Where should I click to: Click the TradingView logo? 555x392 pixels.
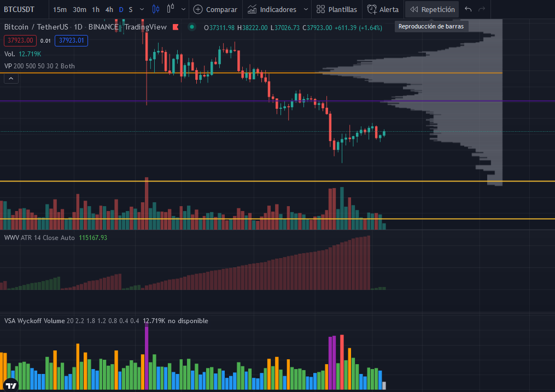[x=10, y=384]
